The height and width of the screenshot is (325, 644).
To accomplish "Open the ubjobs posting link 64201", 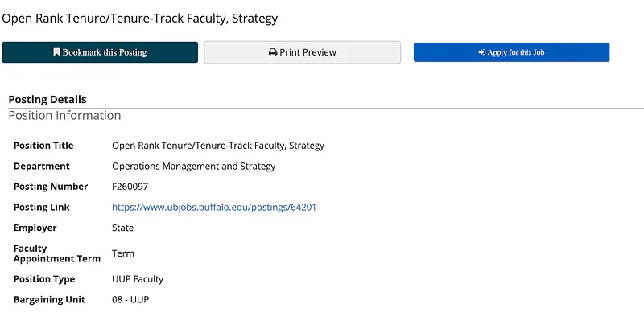I will [214, 208].
